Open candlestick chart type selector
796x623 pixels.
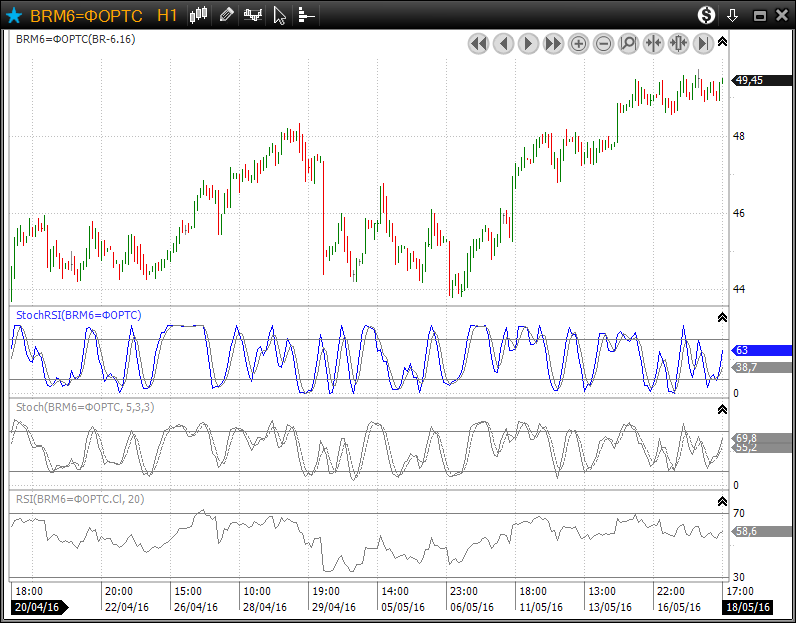(198, 15)
